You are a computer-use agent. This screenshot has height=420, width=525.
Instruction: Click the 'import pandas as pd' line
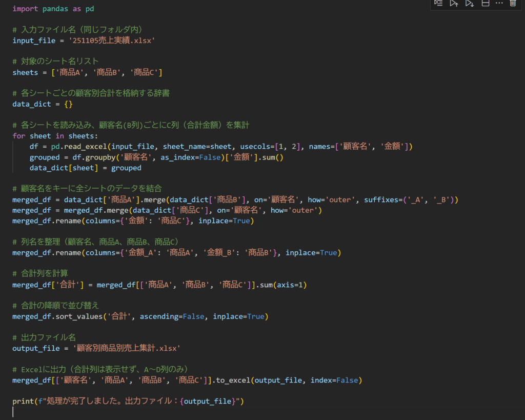[53, 9]
